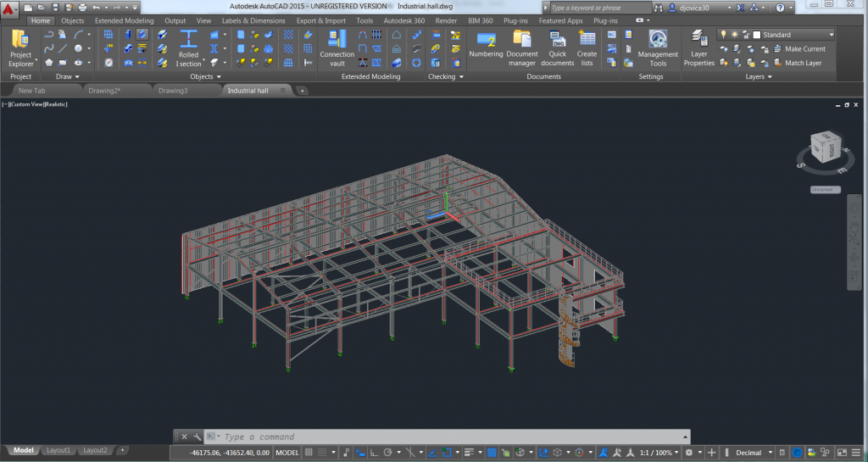
Task: Open the Export & Import ribbon tab
Action: pyautogui.click(x=320, y=20)
